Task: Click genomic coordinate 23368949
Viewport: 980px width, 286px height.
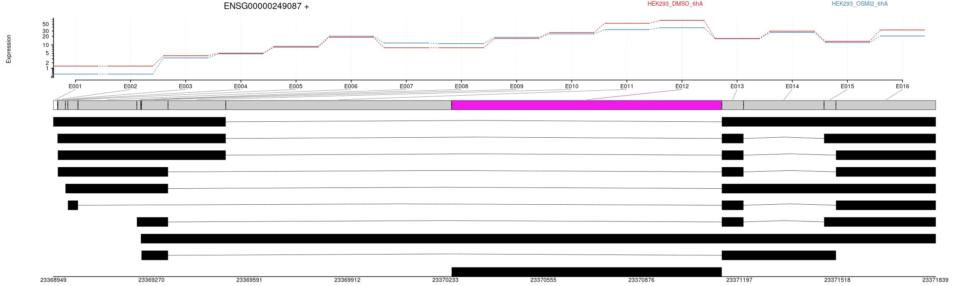Action: pyautogui.click(x=53, y=280)
